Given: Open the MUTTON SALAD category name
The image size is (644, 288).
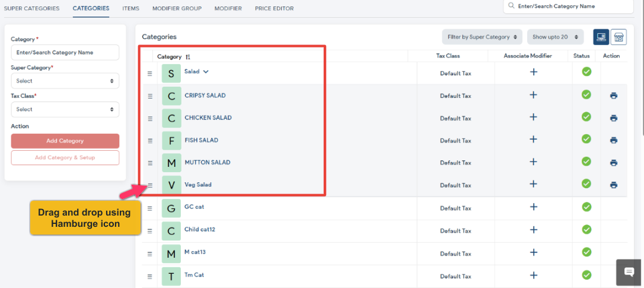Looking at the screenshot, I should point(208,163).
